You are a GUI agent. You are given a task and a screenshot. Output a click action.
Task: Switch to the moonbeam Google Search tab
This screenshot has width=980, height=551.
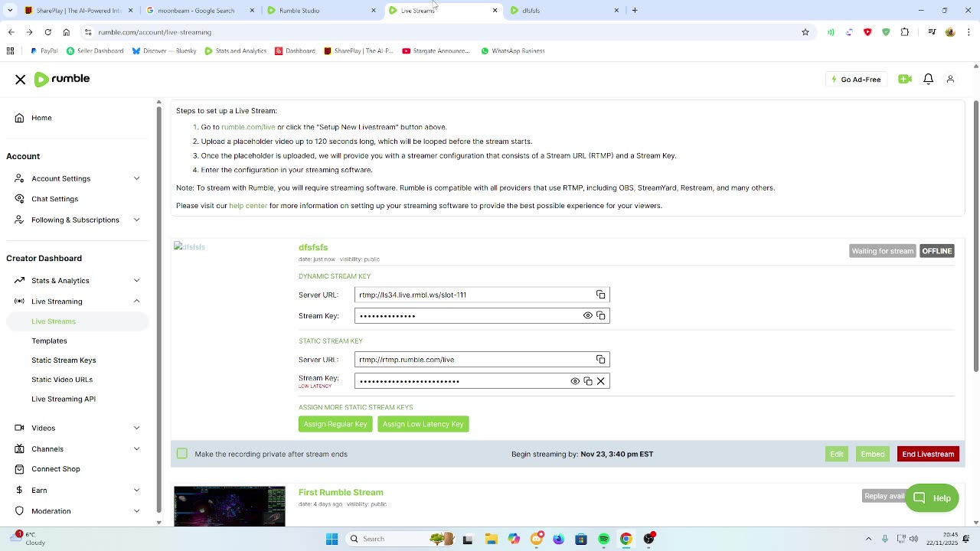201,11
